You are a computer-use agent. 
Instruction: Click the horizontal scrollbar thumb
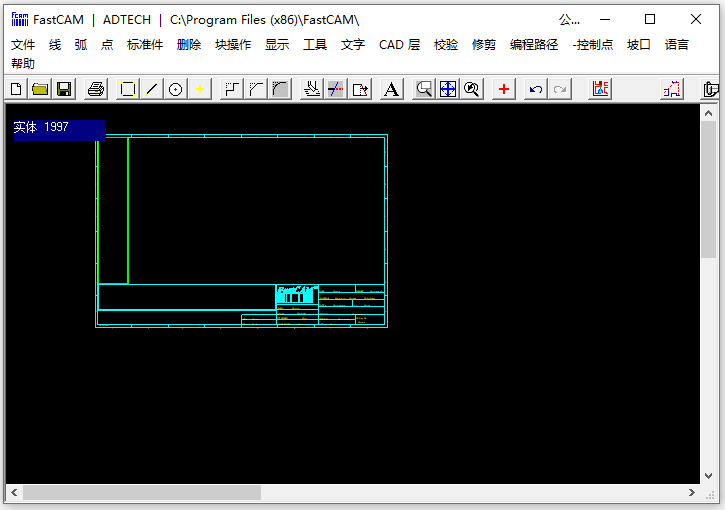(x=142, y=492)
